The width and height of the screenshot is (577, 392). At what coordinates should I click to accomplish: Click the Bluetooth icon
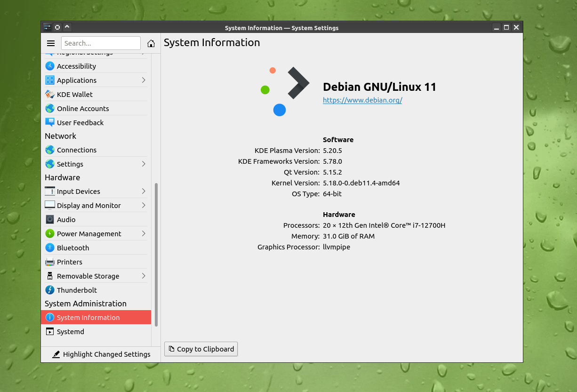(50, 248)
